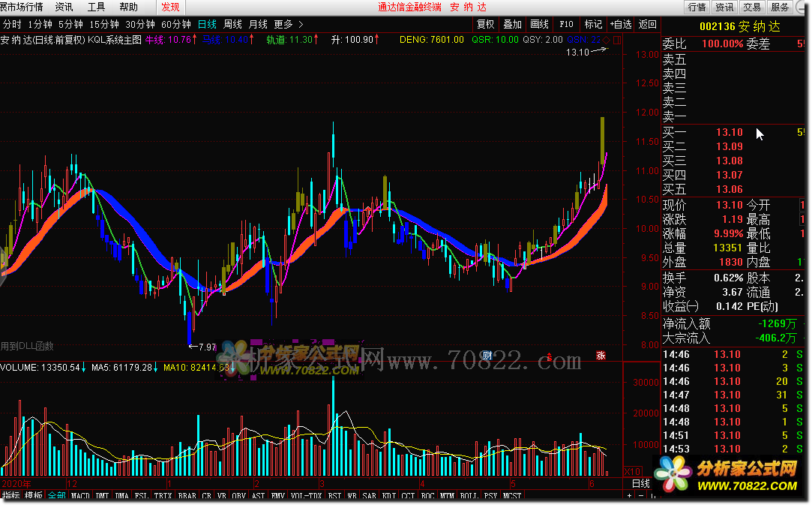Open the 发现 tab

[x=170, y=7]
